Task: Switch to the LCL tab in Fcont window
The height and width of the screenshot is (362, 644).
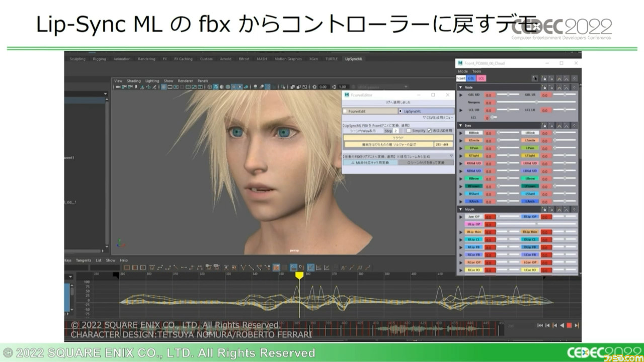Action: coord(481,78)
